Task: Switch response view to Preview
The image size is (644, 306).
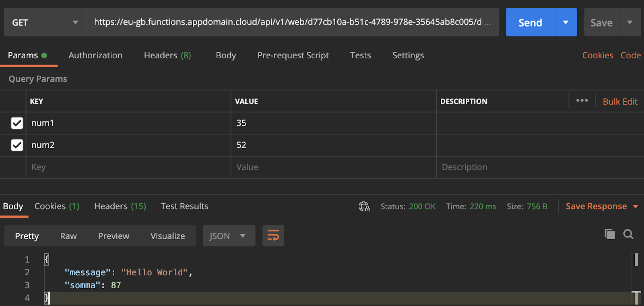Action: click(114, 236)
